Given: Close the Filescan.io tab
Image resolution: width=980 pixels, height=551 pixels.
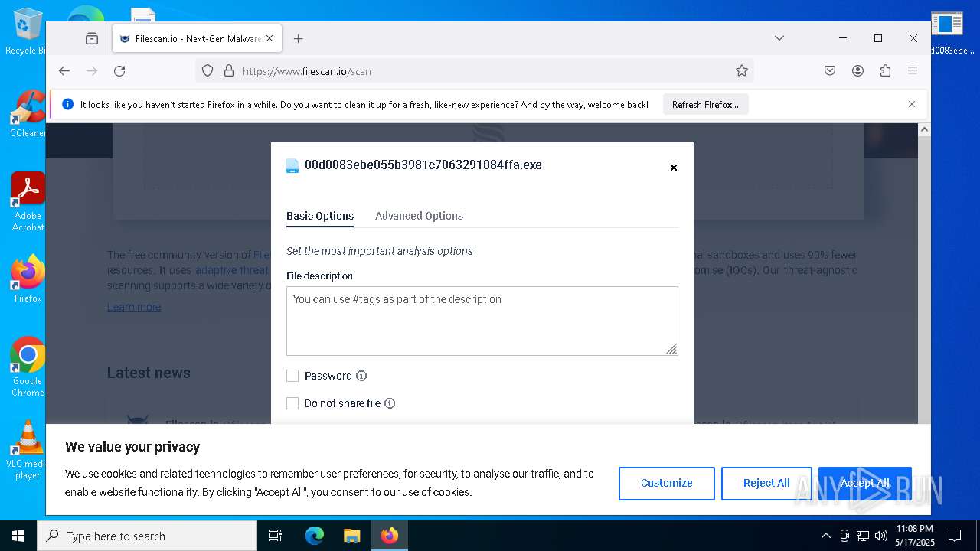Looking at the screenshot, I should (x=269, y=39).
